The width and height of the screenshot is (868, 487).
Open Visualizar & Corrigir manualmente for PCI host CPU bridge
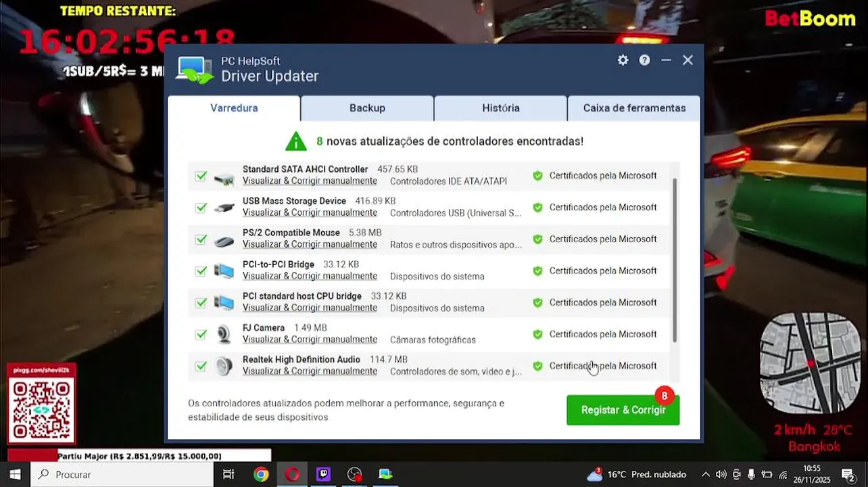click(x=310, y=308)
